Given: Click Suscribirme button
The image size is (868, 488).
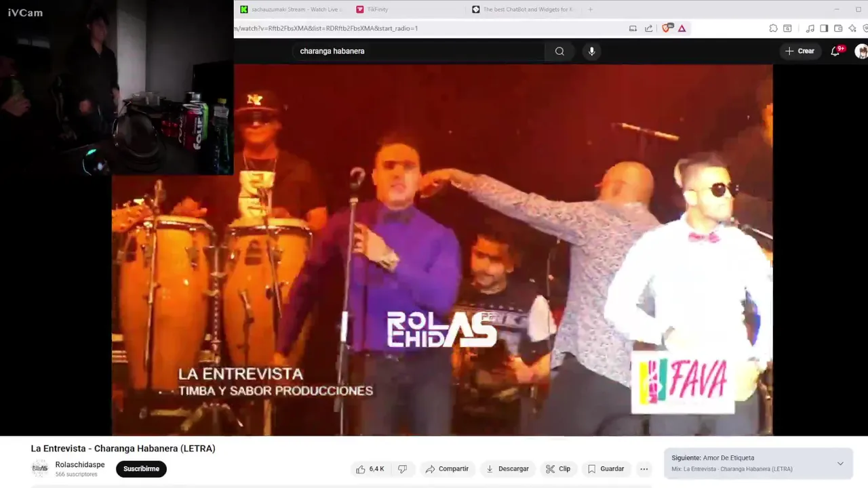Looking at the screenshot, I should [141, 469].
